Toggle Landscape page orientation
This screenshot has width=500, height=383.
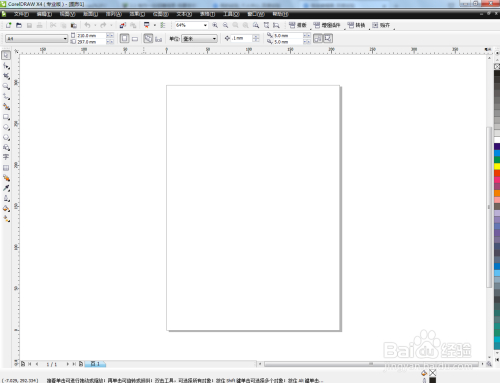tap(135, 39)
